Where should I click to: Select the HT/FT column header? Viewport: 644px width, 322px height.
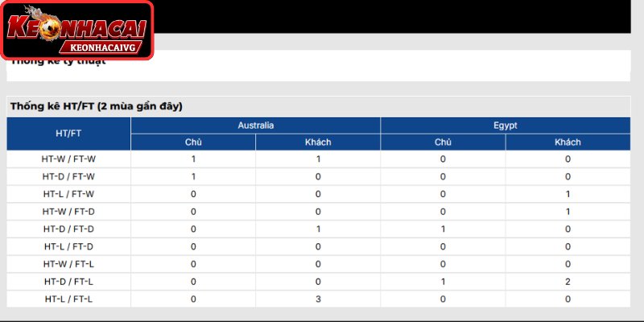pyautogui.click(x=68, y=134)
